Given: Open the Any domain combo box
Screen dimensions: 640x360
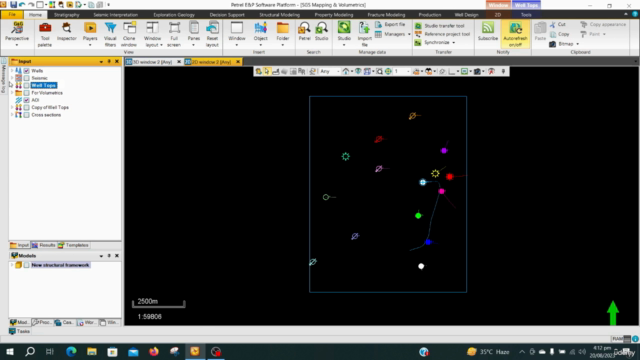Looking at the screenshot, I should point(329,71).
